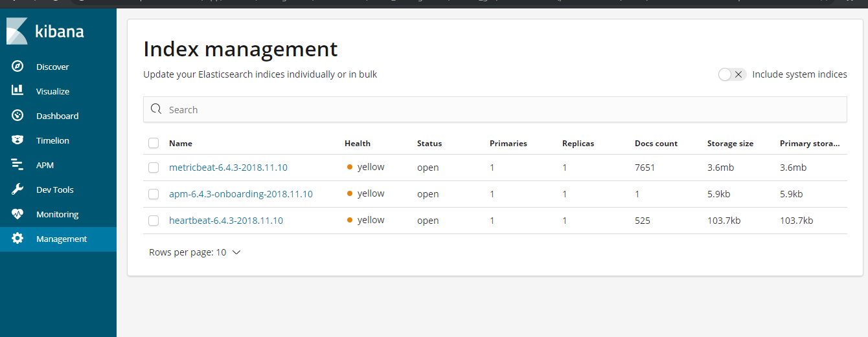The image size is (868, 337).
Task: Tick the heartbeat-6.4.3-2018.11.10 checkbox
Action: point(154,221)
